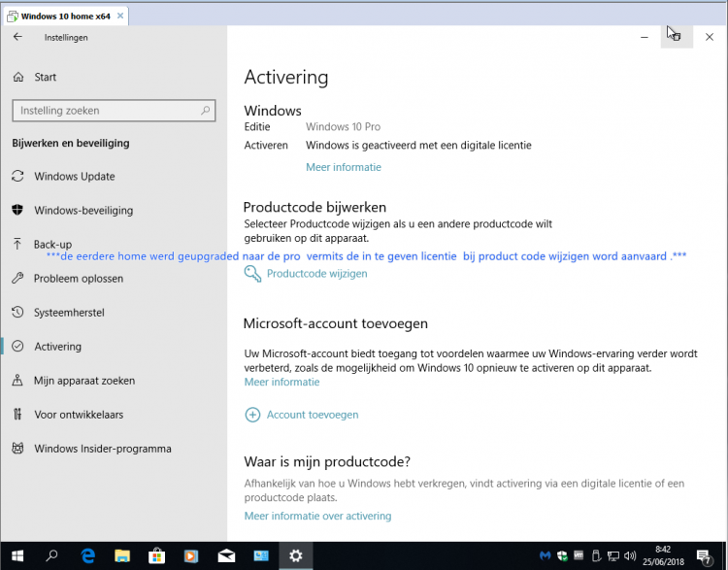The image size is (728, 570).
Task: Click Meer informatie under Windows activation
Action: 343,167
